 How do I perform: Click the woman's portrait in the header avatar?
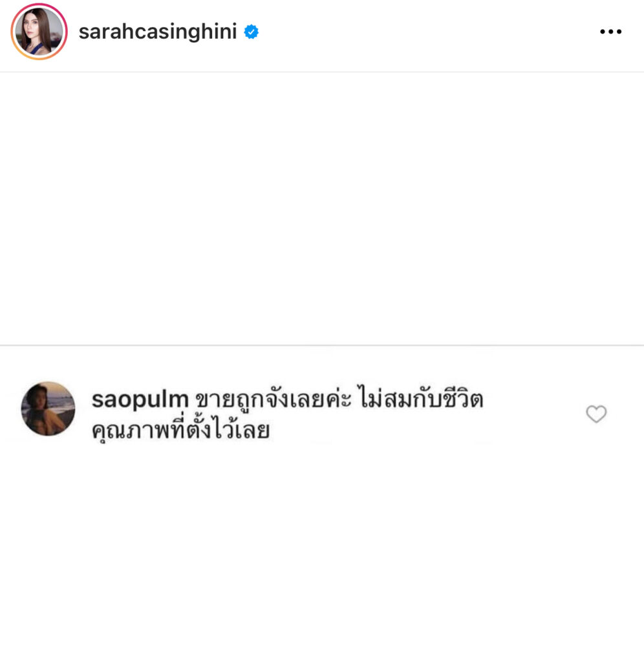(x=39, y=31)
